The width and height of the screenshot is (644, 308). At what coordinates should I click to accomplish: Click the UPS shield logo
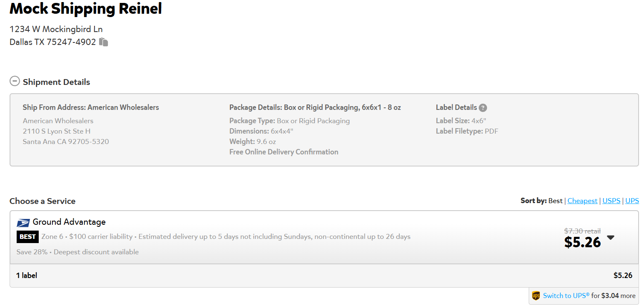[536, 296]
